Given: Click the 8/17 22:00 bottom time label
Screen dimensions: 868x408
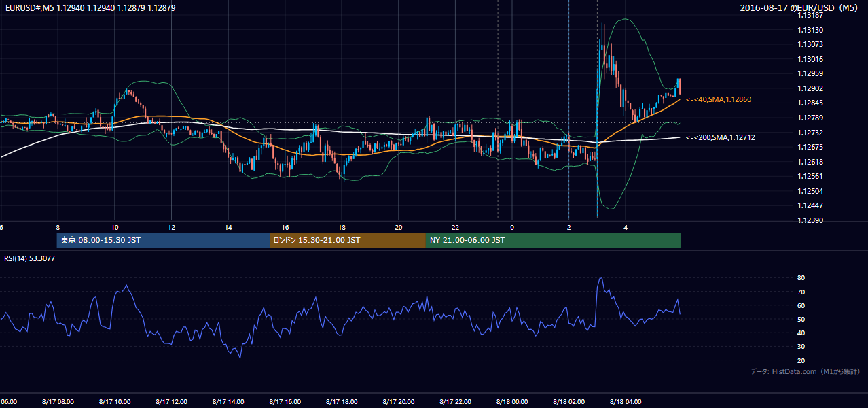Looking at the screenshot, I should [x=456, y=402].
